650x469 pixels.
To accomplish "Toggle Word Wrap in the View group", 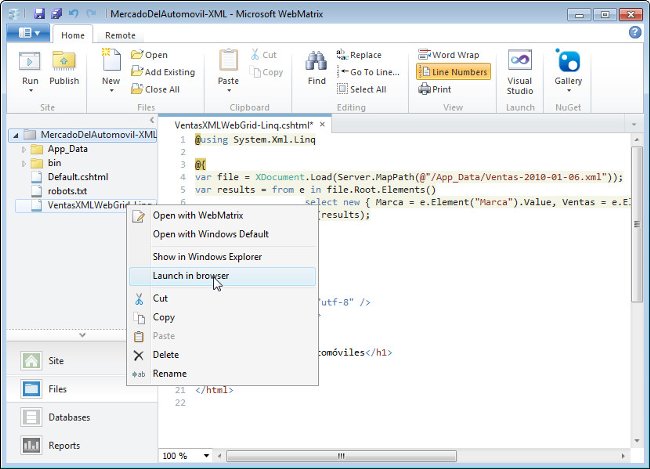I will [x=449, y=55].
